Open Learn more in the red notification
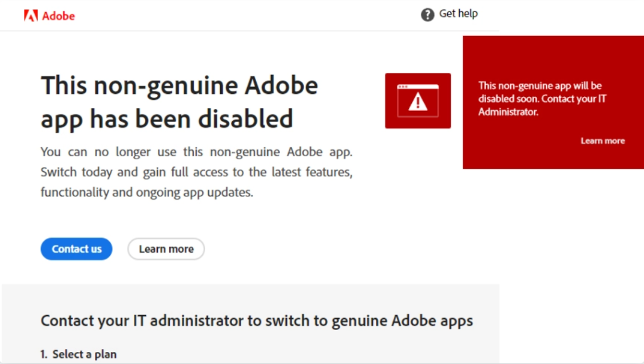This screenshot has width=644, height=364. point(602,140)
